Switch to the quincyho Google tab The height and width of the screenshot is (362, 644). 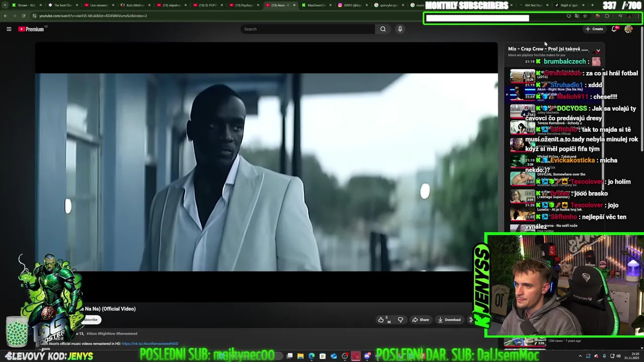[389, 5]
